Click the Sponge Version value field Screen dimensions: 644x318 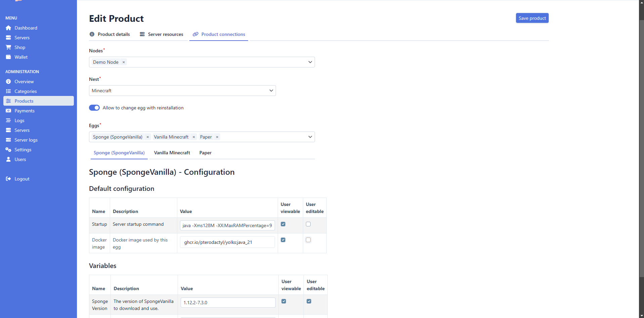click(228, 303)
